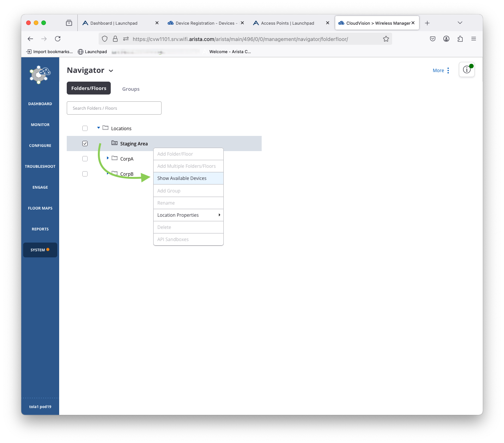The image size is (504, 443).
Task: Open the Navigator title dropdown
Action: (111, 71)
